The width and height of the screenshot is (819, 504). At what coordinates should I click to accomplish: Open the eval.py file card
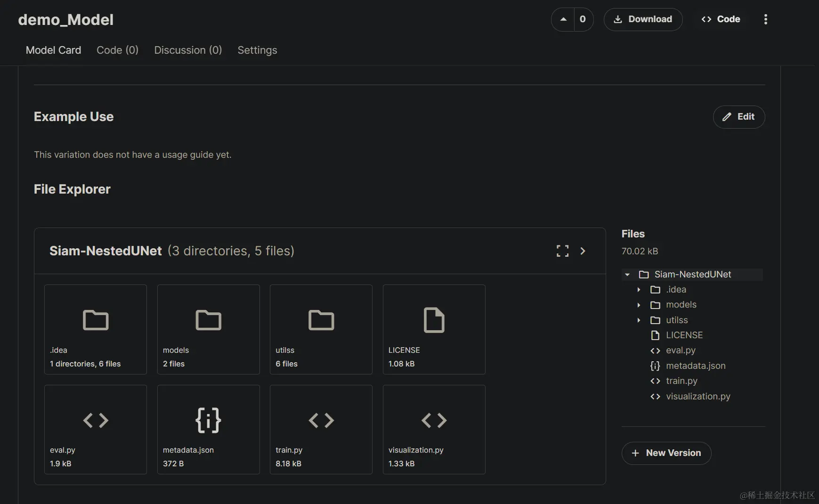(x=96, y=430)
